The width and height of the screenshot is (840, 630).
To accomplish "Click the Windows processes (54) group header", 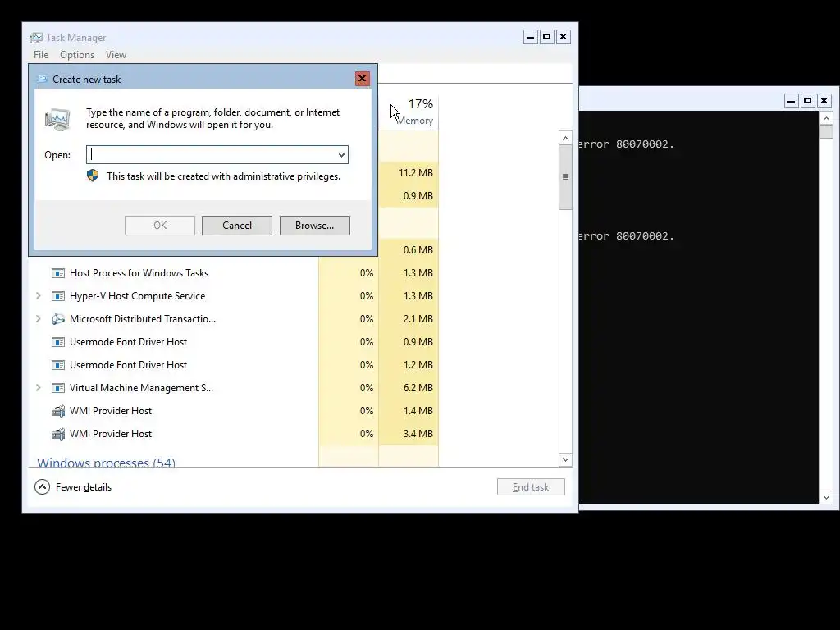I will tap(106, 463).
